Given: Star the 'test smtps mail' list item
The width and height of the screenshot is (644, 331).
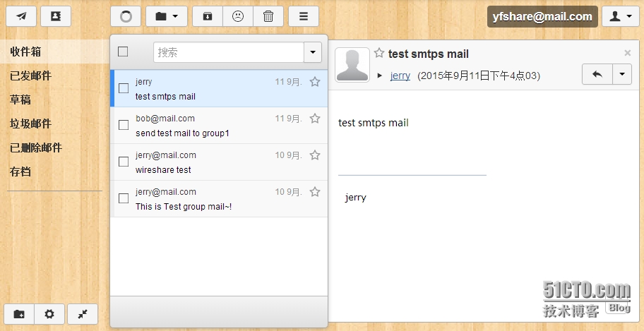Looking at the screenshot, I should [x=315, y=82].
